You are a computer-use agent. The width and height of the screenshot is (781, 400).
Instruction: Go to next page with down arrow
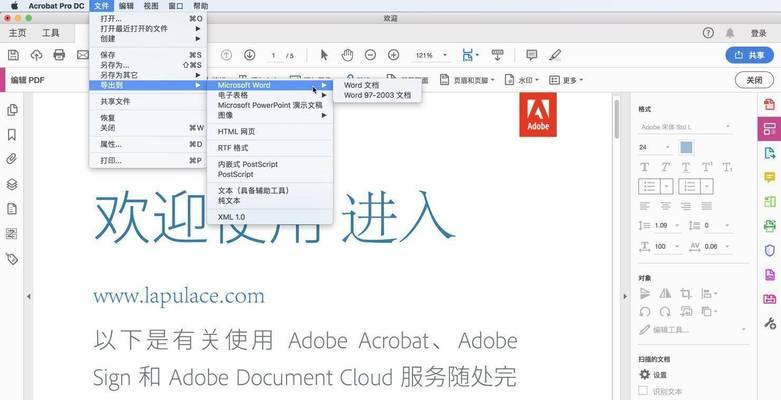tap(249, 55)
